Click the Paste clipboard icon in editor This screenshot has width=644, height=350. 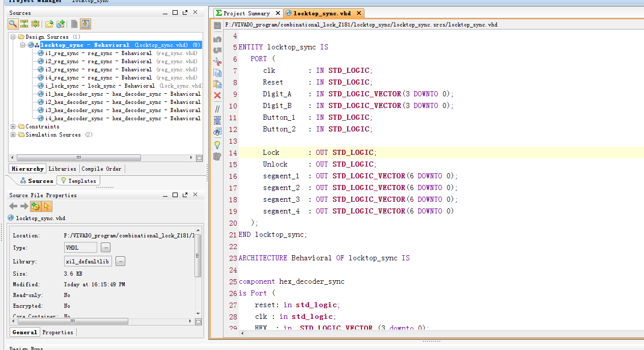coord(217,84)
